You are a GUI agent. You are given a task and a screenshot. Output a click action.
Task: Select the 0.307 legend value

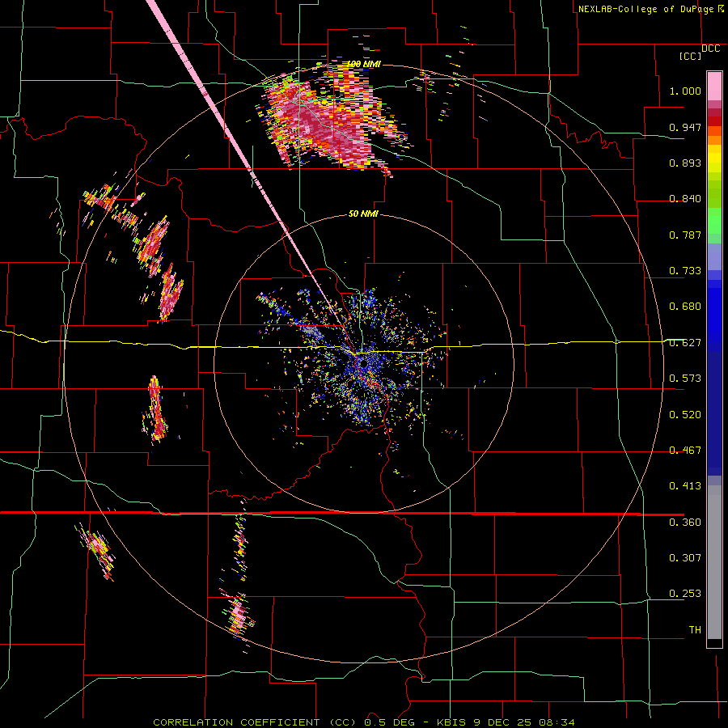[x=685, y=558]
